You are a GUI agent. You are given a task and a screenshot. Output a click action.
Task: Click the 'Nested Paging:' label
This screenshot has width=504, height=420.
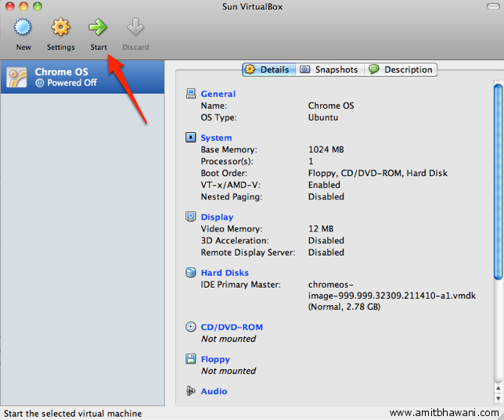coord(232,196)
